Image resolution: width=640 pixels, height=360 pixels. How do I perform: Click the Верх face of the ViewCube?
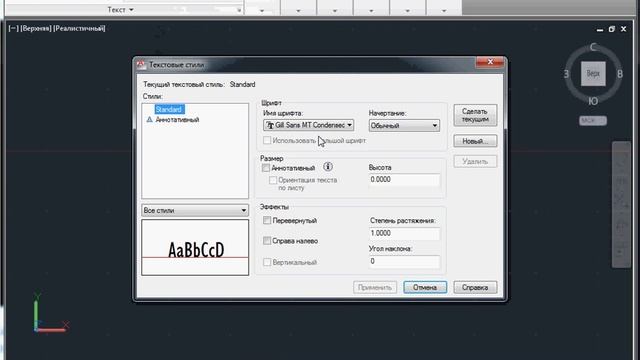pyautogui.click(x=593, y=73)
